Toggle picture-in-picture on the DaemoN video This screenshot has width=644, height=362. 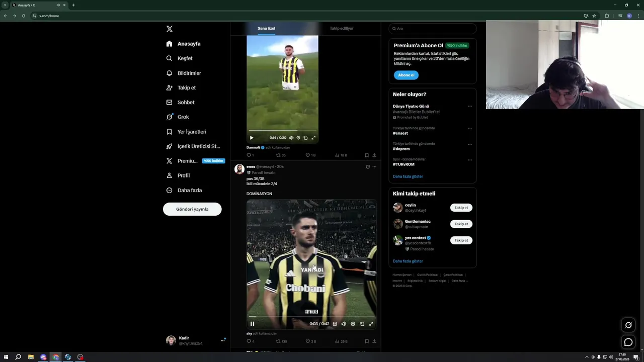tap(305, 138)
